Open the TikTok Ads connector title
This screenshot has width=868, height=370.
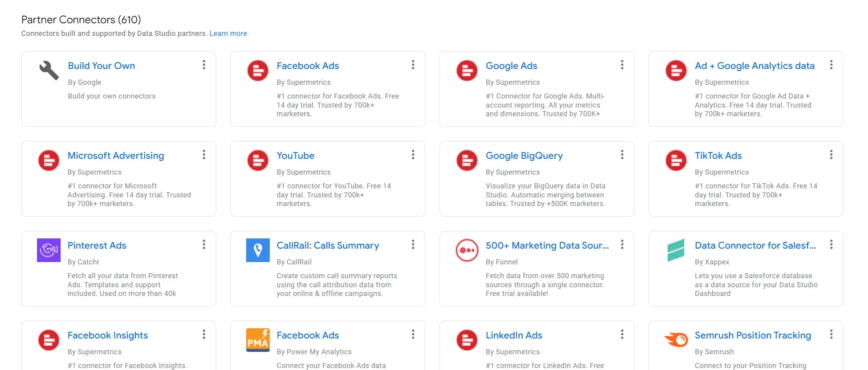718,156
